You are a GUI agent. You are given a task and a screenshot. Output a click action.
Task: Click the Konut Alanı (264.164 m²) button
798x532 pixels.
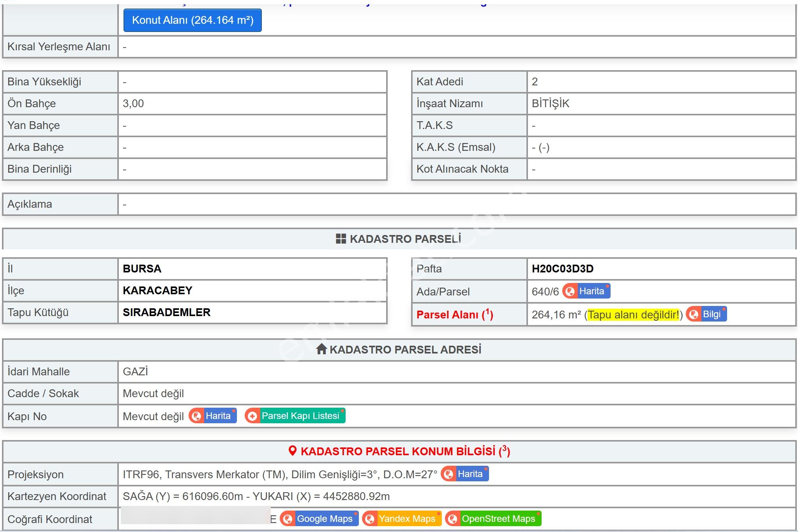tap(192, 20)
